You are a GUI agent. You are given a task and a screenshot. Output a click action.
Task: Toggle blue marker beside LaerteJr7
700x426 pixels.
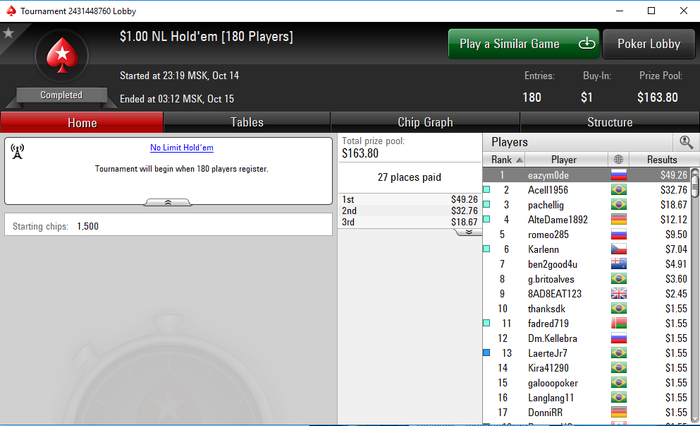487,353
